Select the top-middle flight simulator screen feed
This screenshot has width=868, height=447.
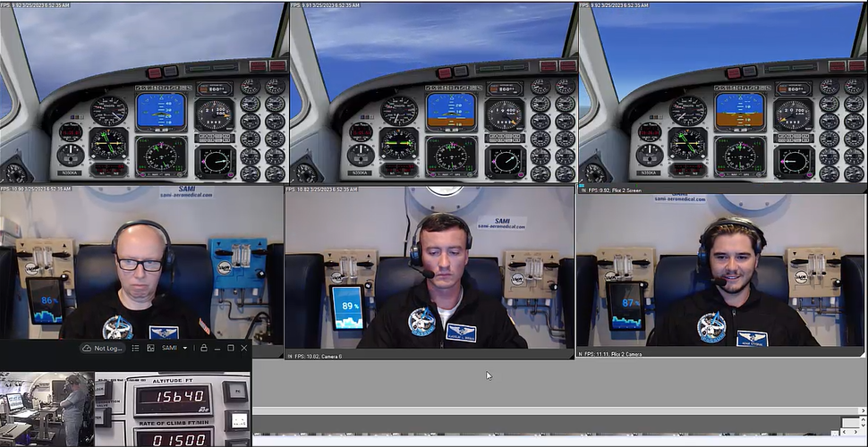tap(433, 92)
